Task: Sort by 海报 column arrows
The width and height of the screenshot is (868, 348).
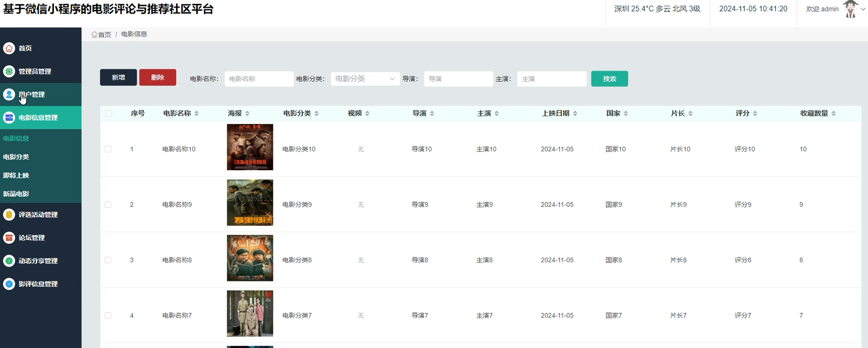Action: (247, 113)
